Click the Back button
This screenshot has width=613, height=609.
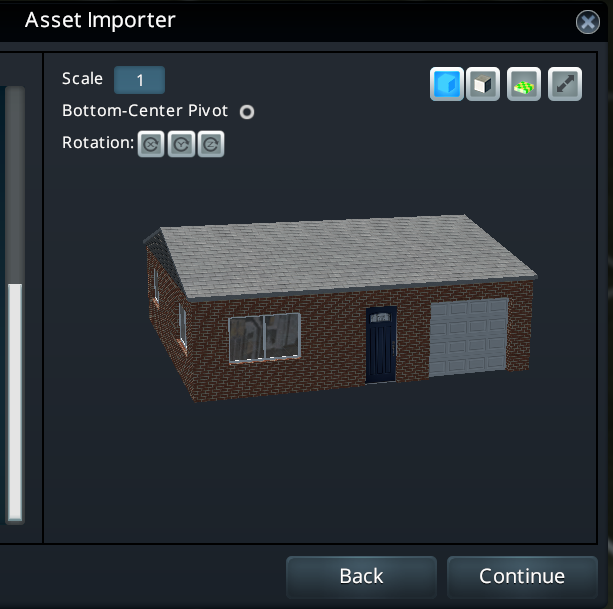[361, 577]
